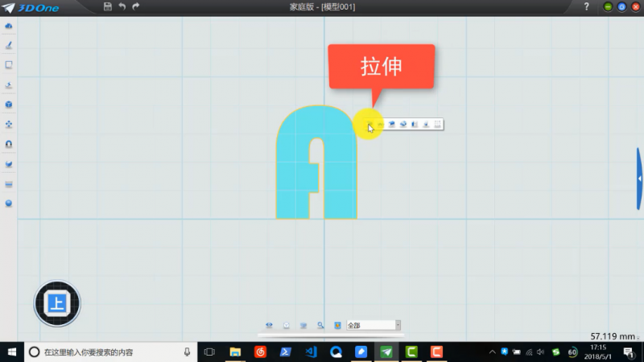
Task: Click the fourth blue icon in popup mini toolbar
Action: (x=403, y=125)
